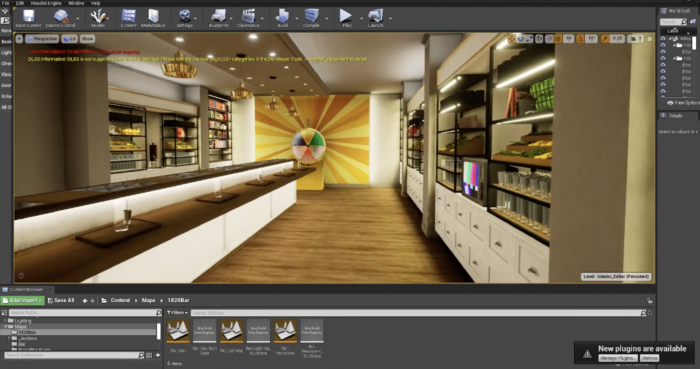Expand the Lighting folder in tree
The width and height of the screenshot is (700, 369).
5,321
